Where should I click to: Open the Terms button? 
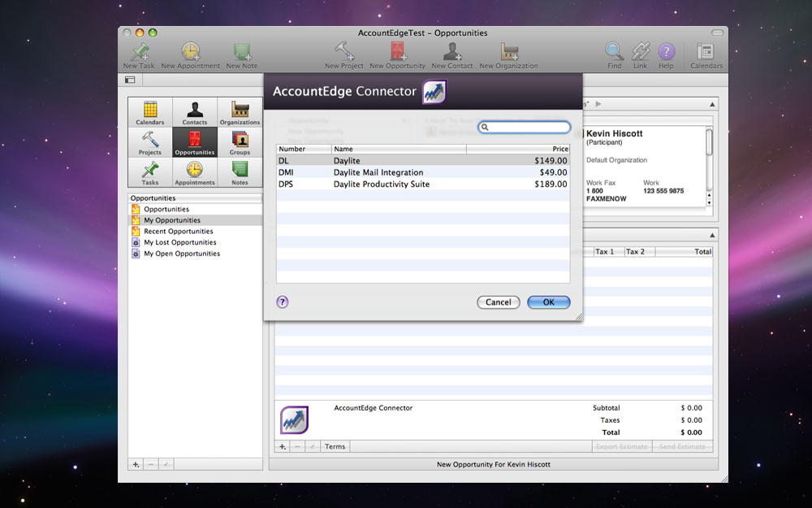coord(335,446)
